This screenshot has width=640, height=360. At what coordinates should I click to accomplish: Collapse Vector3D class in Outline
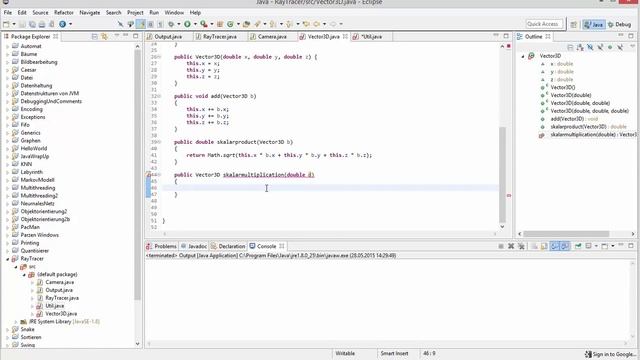click(523, 56)
